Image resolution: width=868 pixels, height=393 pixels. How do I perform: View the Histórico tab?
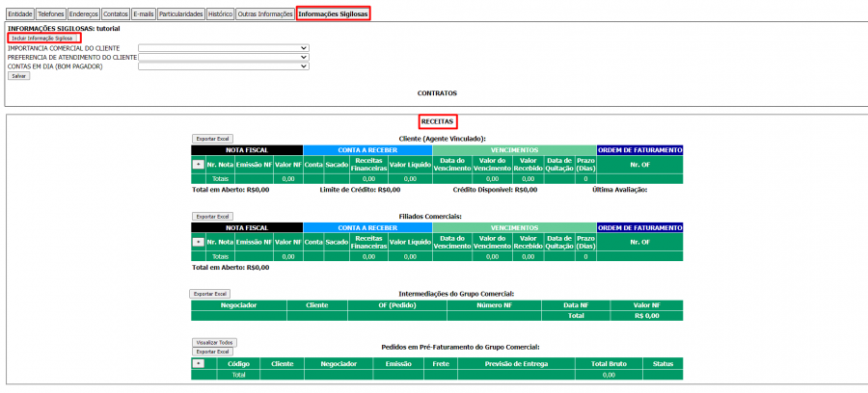(220, 14)
